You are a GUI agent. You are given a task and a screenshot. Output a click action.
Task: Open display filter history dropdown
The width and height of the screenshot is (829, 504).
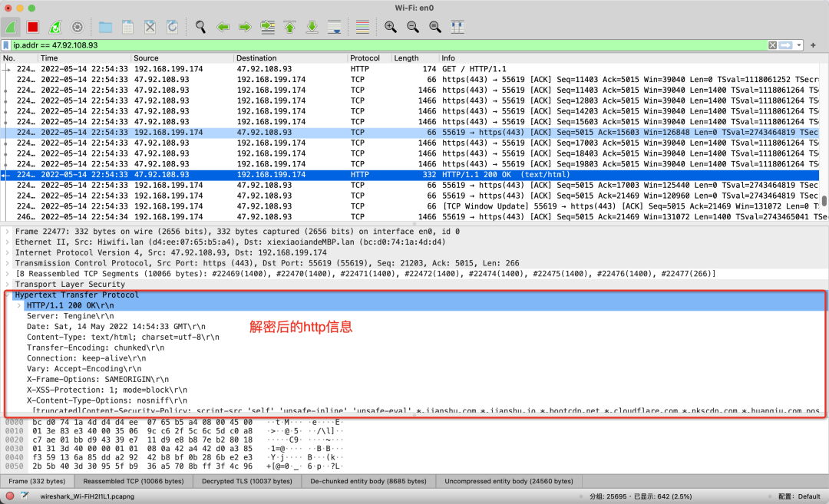pyautogui.click(x=799, y=45)
